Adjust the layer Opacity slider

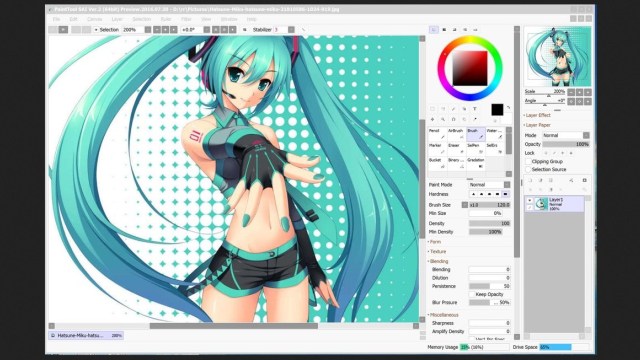point(566,144)
